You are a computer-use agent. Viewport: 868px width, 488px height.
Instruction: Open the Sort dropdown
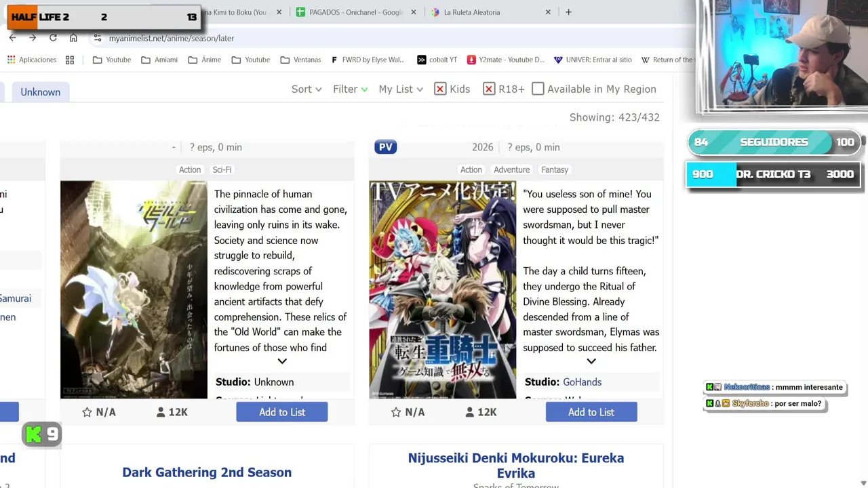[307, 89]
